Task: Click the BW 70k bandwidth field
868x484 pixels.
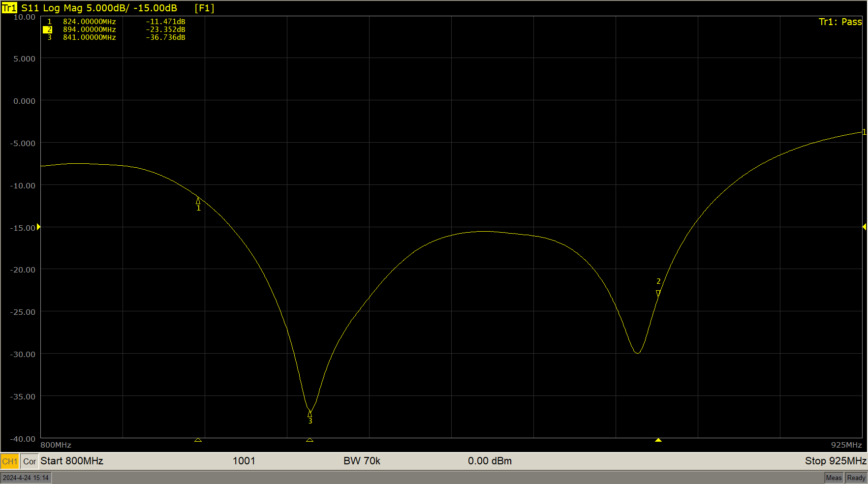Action: [x=362, y=461]
